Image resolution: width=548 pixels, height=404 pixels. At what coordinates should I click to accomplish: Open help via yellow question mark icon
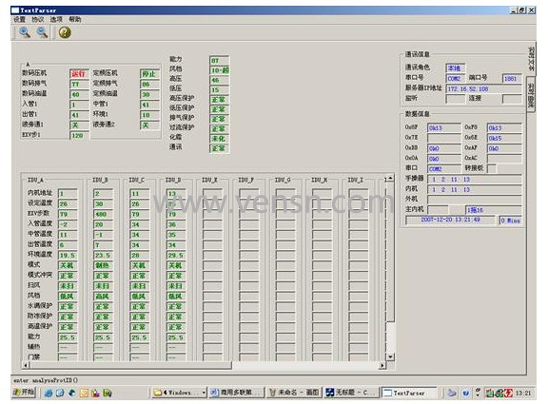pos(65,33)
